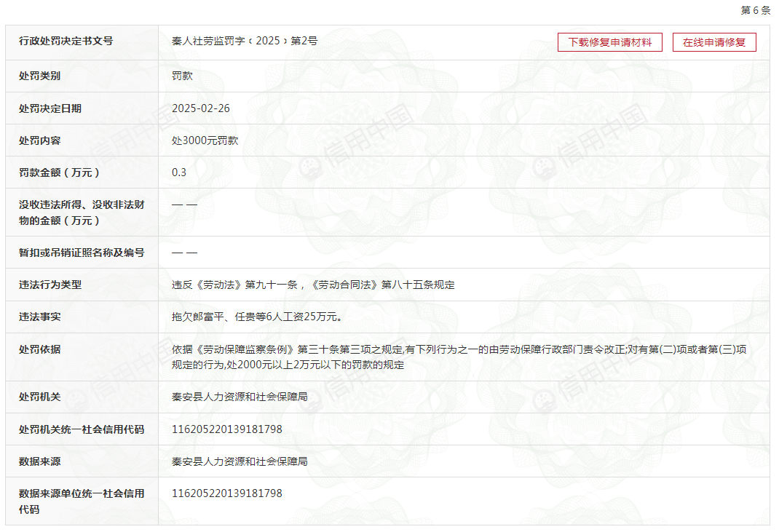Select the text 处3000元罚款
This screenshot has width=779, height=532.
click(205, 140)
